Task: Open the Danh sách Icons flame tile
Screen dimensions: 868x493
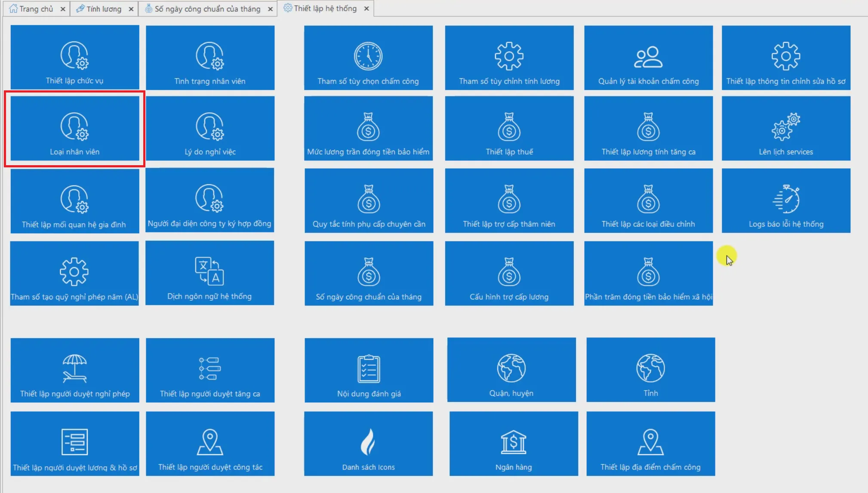Action: (368, 444)
